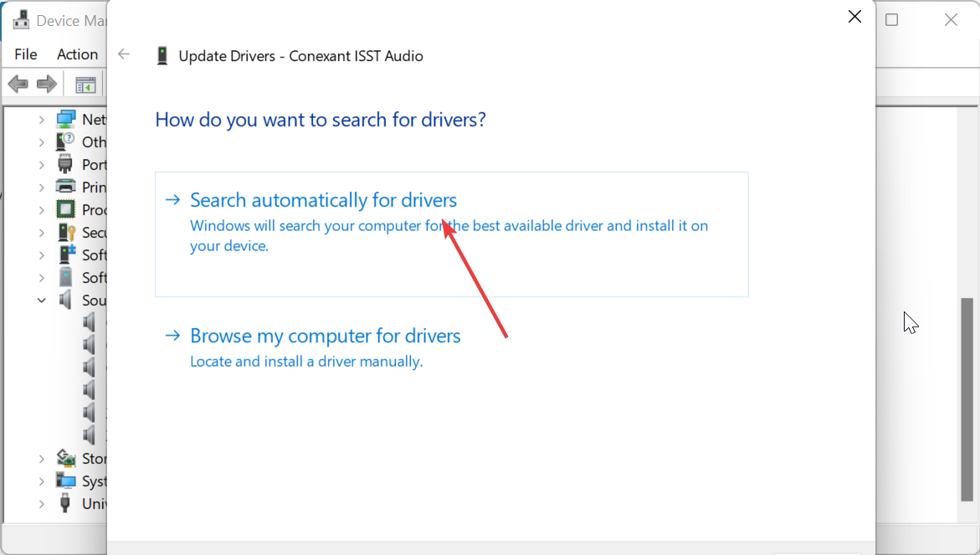The height and width of the screenshot is (555, 980).
Task: Expand the 'Port' category in device tree
Action: [x=41, y=164]
